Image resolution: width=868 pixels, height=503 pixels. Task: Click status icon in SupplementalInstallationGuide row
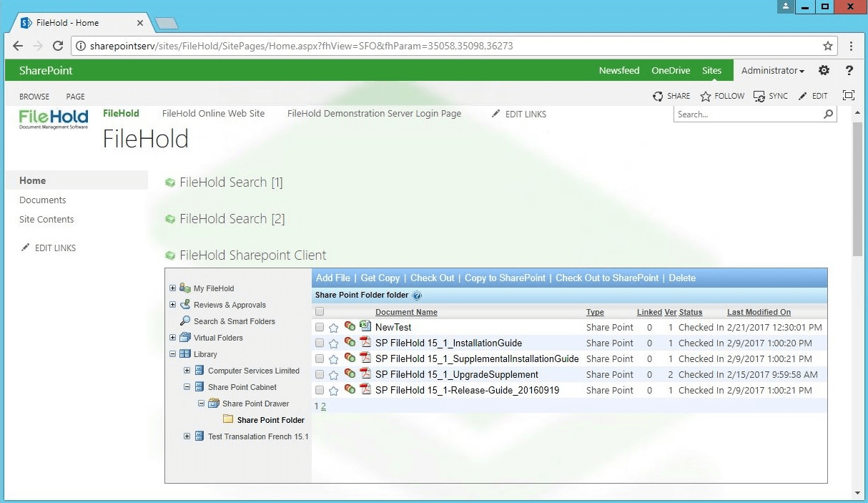click(x=350, y=358)
